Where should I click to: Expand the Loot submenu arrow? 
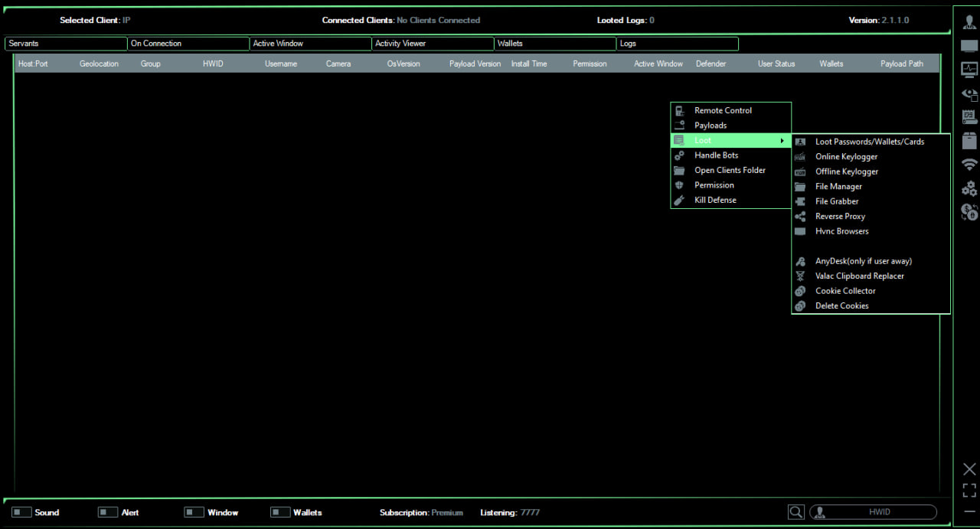coord(782,141)
